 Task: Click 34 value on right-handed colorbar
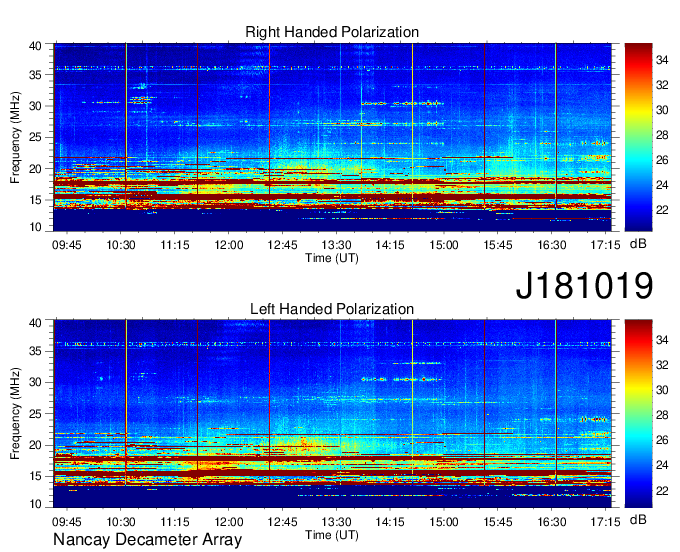point(662,60)
